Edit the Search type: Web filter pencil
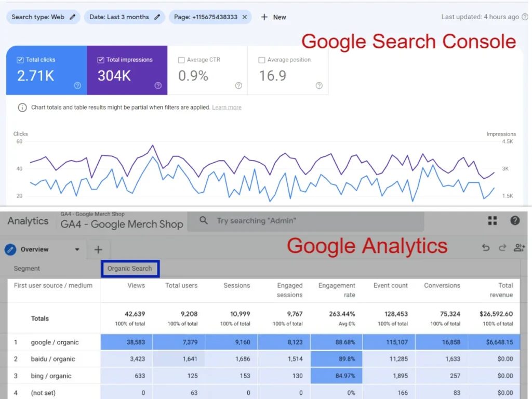The image size is (532, 399). [x=72, y=17]
